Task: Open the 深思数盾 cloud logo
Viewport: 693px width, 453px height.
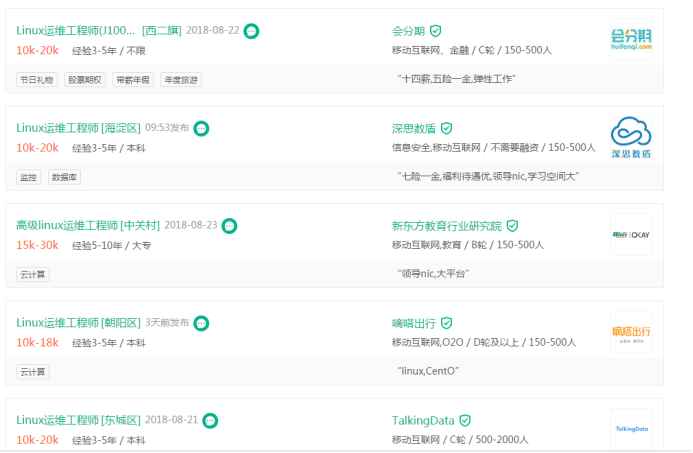Action: (x=631, y=137)
